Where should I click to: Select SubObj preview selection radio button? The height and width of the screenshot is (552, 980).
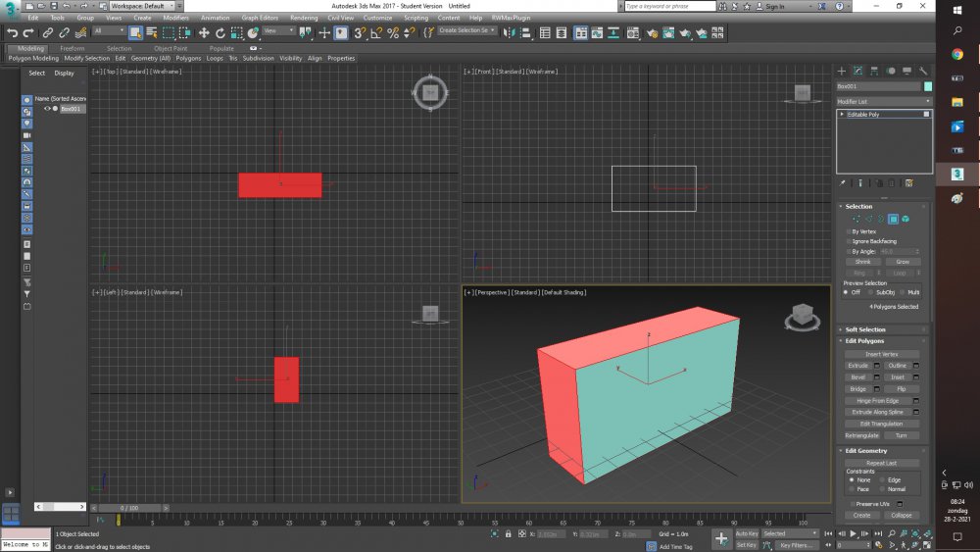tap(871, 292)
